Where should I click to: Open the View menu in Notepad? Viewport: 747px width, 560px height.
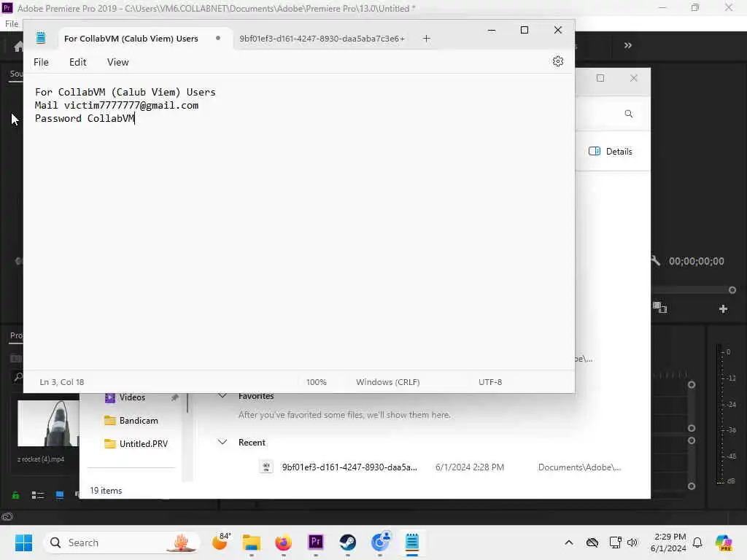coord(117,63)
